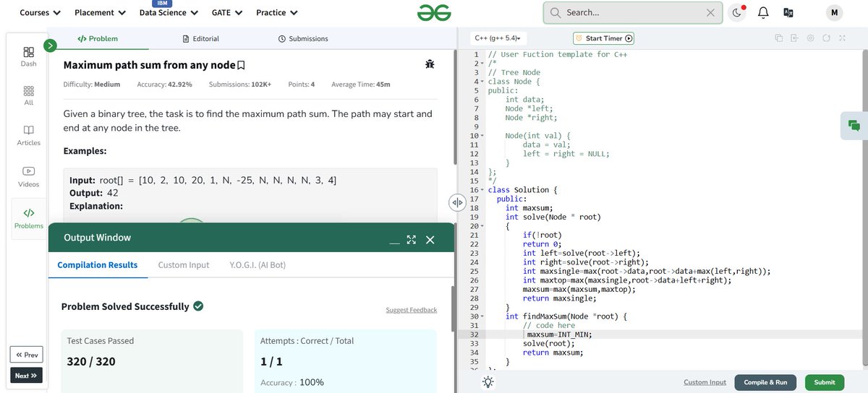Screen dimensions: 868x393
Task: Click the '320 / 320' test cases text
Action: (x=91, y=361)
